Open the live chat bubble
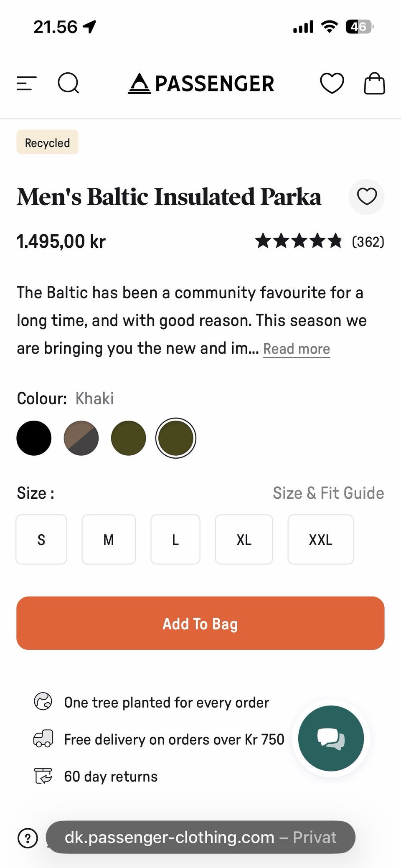 331,738
